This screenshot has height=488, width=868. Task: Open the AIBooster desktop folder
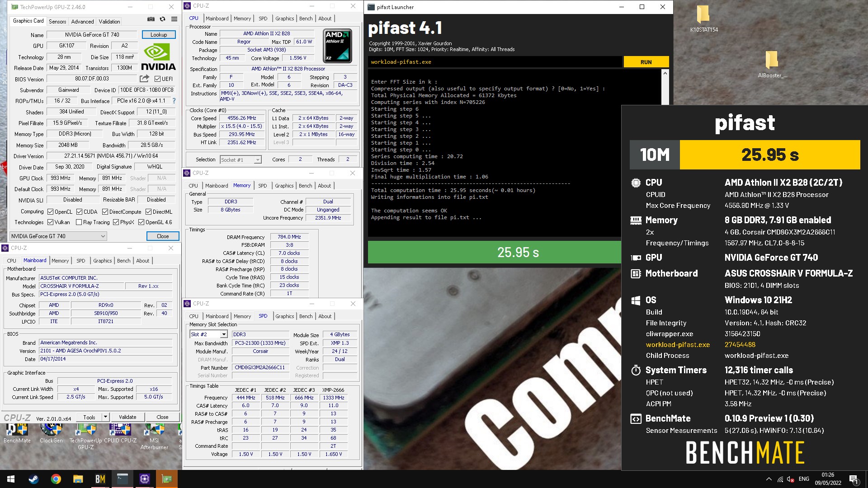pyautogui.click(x=772, y=64)
